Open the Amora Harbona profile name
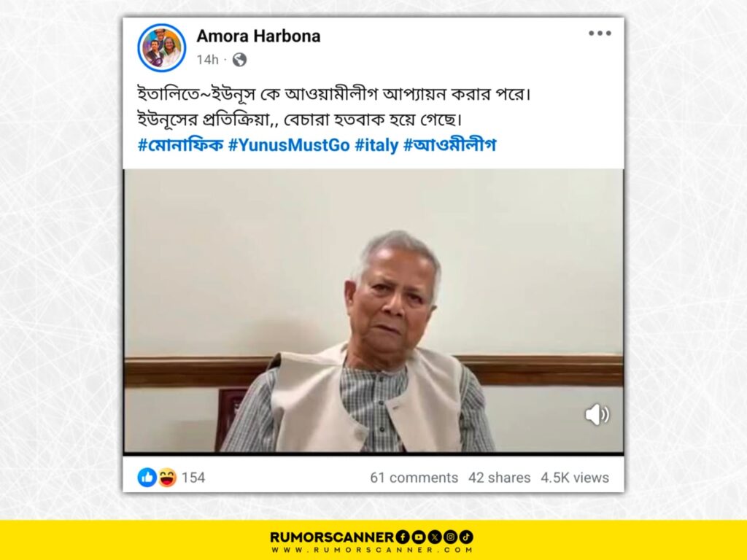Screen dimensions: 747x560 [258, 36]
